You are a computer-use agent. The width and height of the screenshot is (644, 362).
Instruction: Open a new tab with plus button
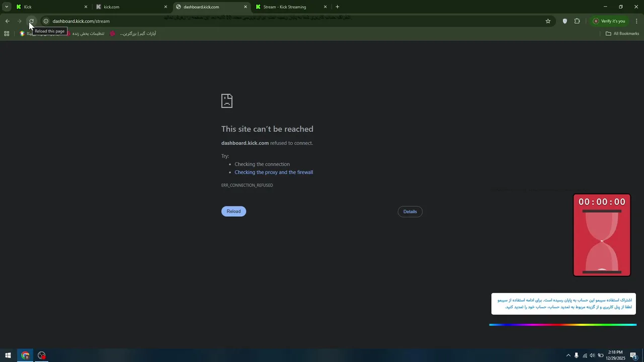point(337,7)
